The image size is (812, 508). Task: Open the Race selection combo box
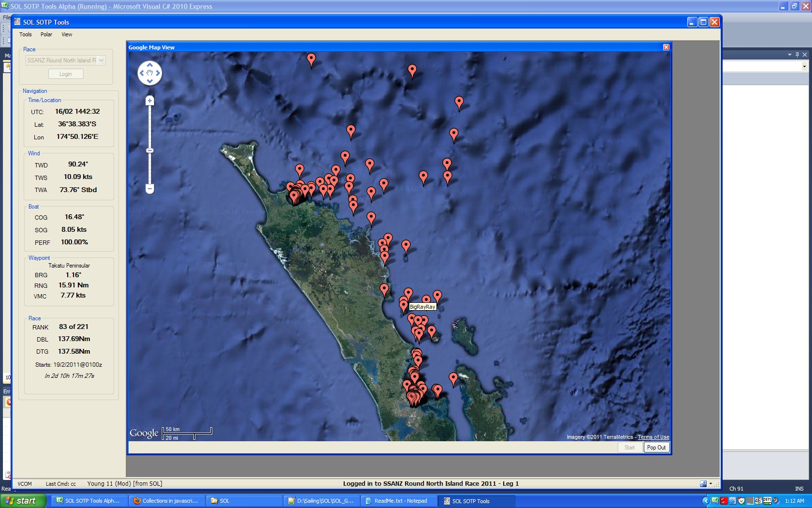65,60
